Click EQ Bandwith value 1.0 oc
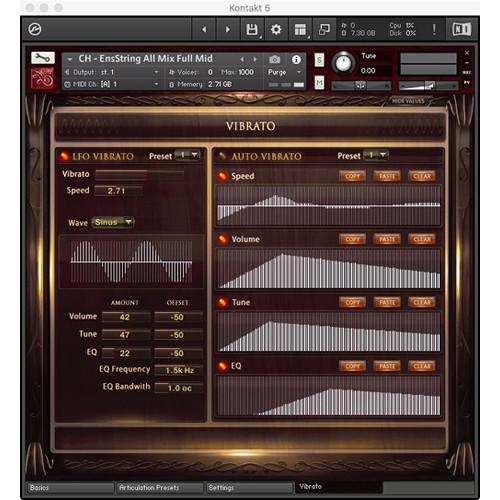Image resolution: width=500 pixels, height=500 pixels. [178, 388]
